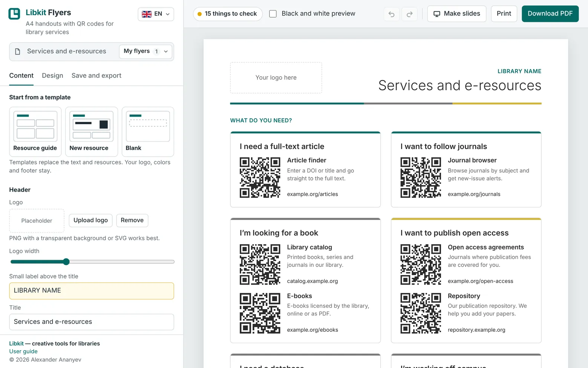
Task: Focus the Title input field
Action: pyautogui.click(x=92, y=322)
